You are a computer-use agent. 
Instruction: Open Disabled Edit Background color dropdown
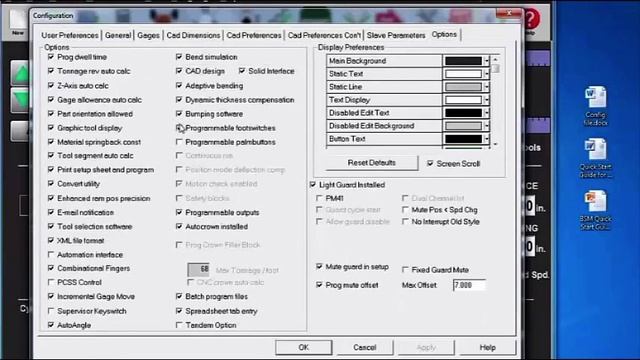(x=487, y=126)
